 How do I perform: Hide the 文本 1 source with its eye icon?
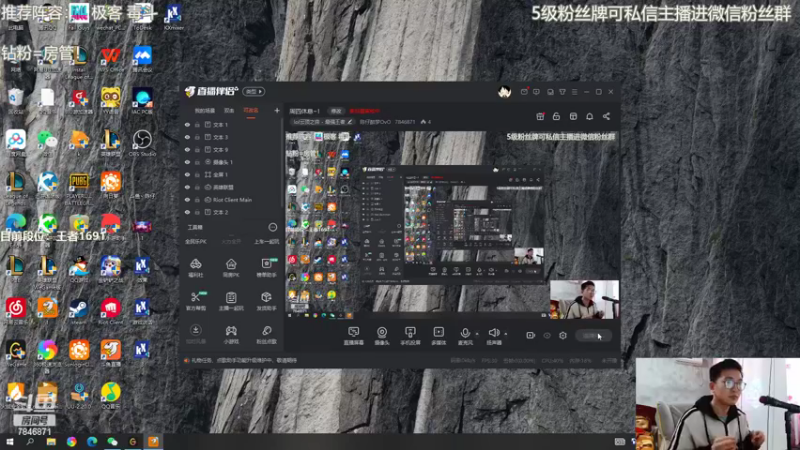coord(187,124)
